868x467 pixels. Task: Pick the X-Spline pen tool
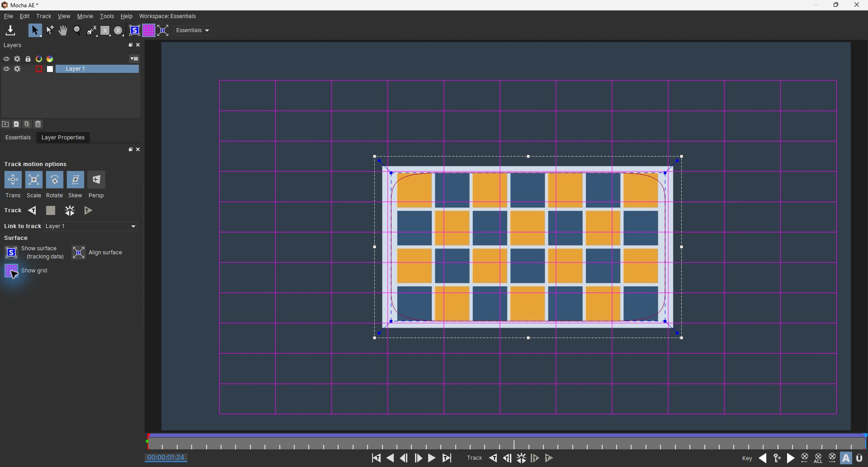coord(92,30)
